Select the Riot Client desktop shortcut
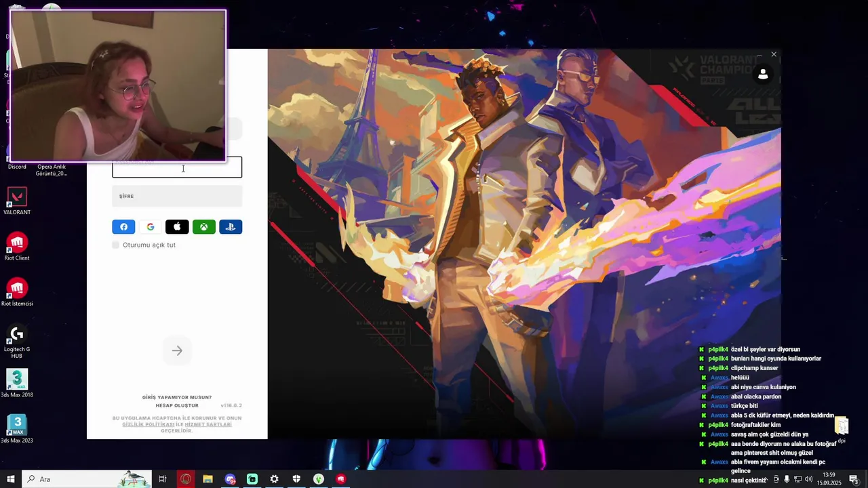 [x=17, y=247]
